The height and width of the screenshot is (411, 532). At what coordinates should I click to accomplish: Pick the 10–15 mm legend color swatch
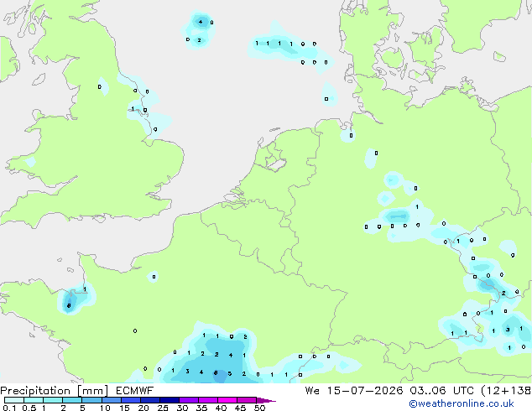112,400
